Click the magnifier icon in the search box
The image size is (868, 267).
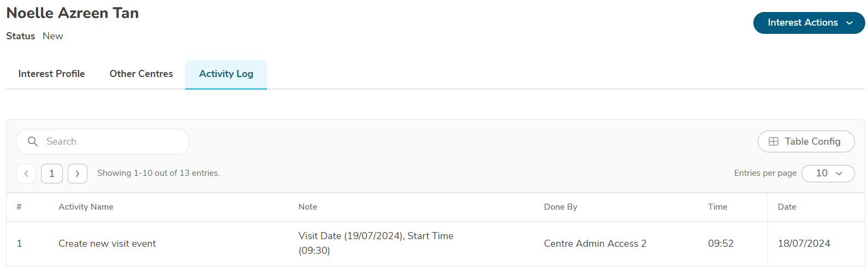tap(33, 141)
